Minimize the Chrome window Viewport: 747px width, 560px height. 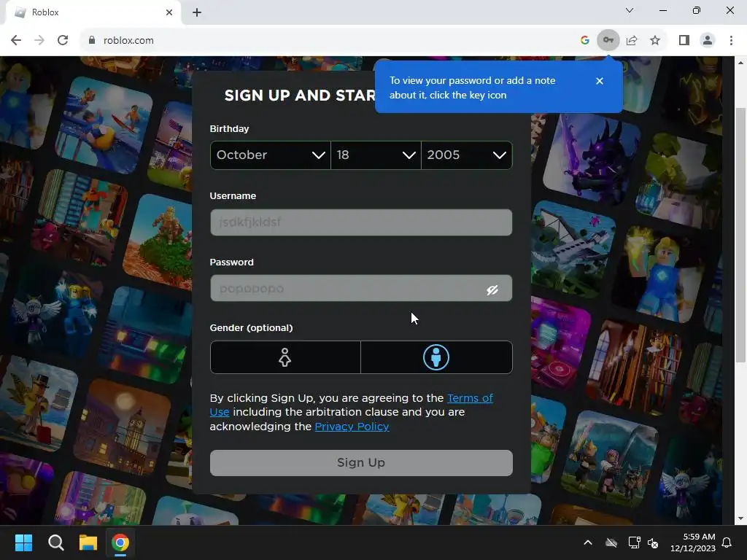(x=662, y=10)
